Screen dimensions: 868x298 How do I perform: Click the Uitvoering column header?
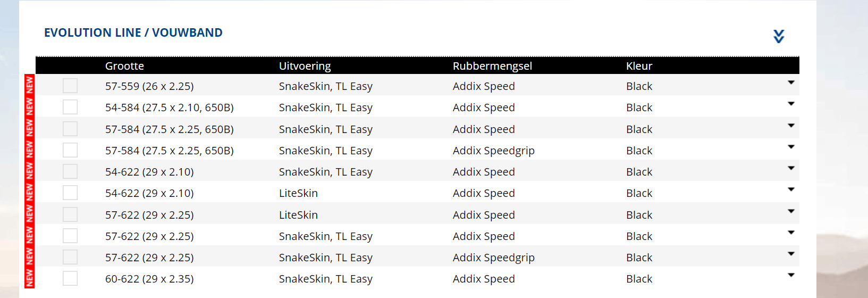click(x=305, y=66)
